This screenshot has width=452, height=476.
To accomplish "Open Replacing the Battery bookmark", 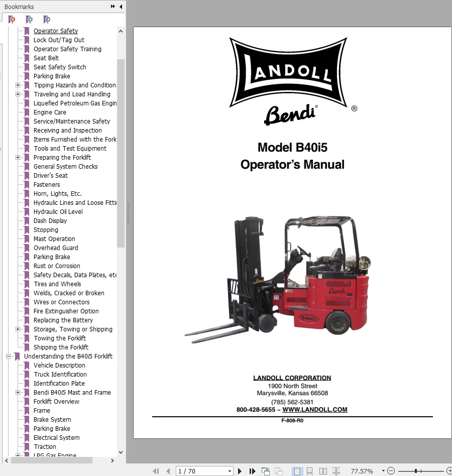I will [63, 320].
